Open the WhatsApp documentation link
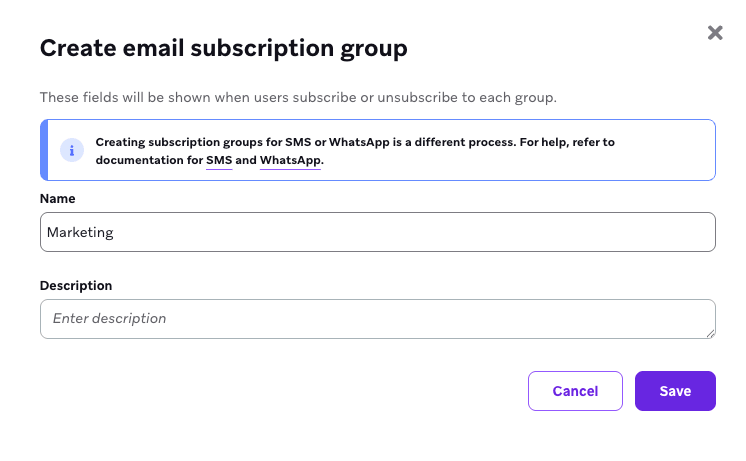 [x=290, y=160]
